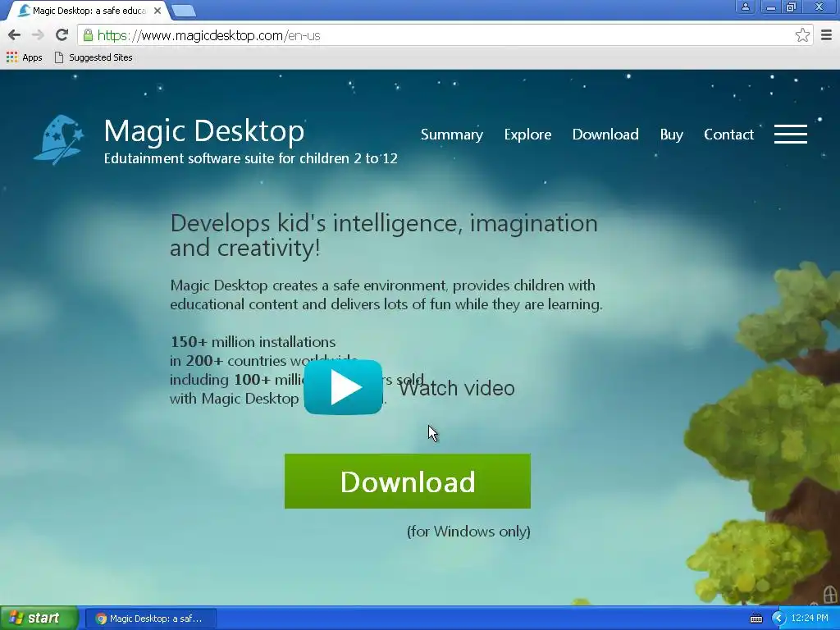Click the 'Develops kid's intelligence' headline
This screenshot has height=630, width=840.
click(384, 235)
